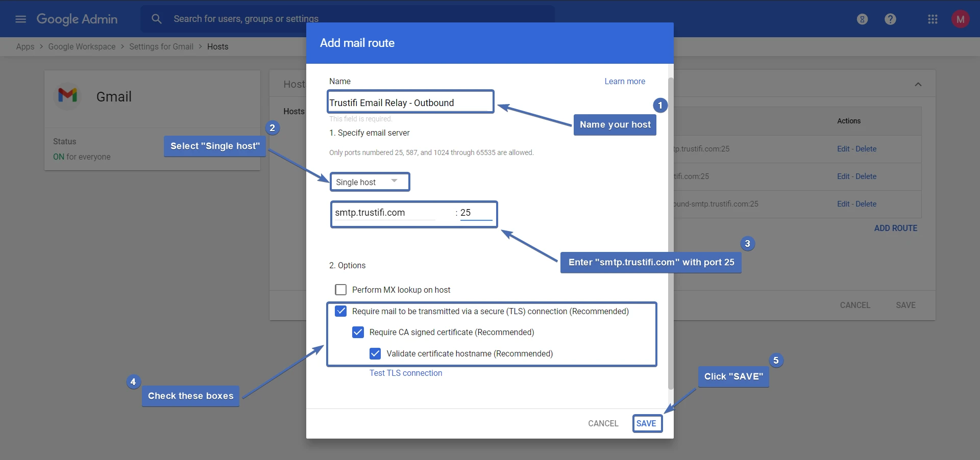Screen dimensions: 980x460
Task: Open the main hamburger menu
Action: click(x=20, y=19)
